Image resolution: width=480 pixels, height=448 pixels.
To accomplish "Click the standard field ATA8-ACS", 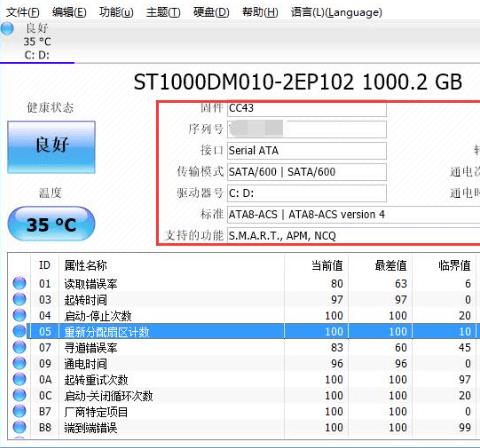I will pos(353,214).
